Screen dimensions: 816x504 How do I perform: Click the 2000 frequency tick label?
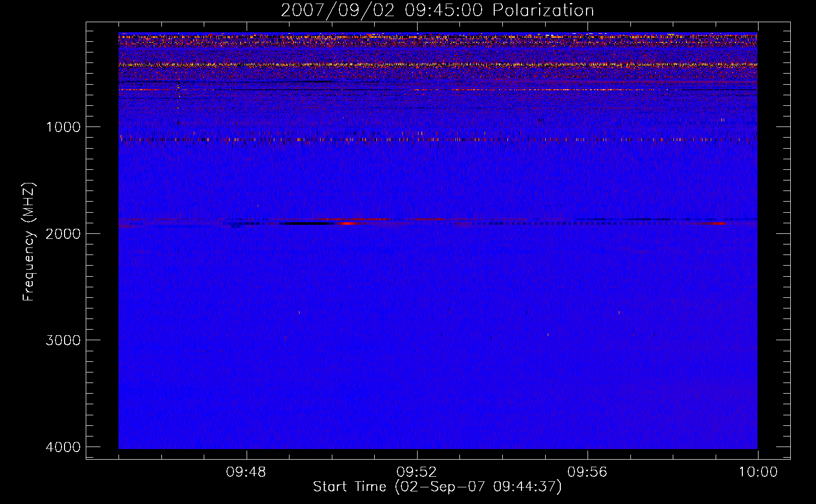point(63,233)
